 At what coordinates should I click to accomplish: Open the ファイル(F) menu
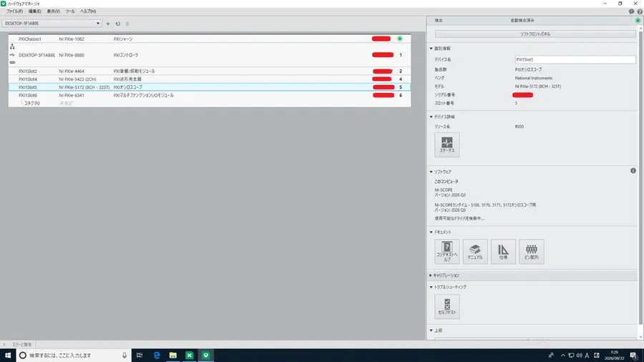pos(14,11)
